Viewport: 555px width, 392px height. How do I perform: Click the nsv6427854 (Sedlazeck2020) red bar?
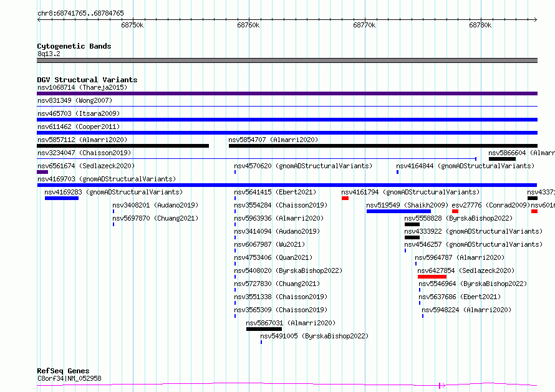432,277
